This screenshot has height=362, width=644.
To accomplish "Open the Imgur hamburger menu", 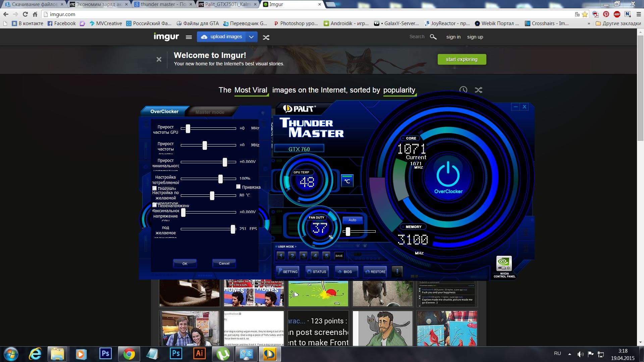I will point(189,37).
